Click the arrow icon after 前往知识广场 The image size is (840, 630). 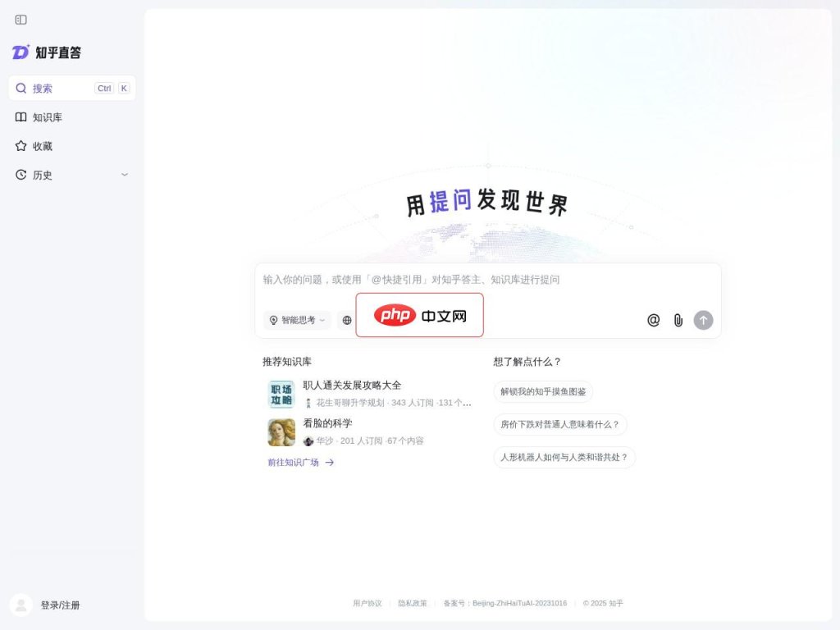(330, 463)
